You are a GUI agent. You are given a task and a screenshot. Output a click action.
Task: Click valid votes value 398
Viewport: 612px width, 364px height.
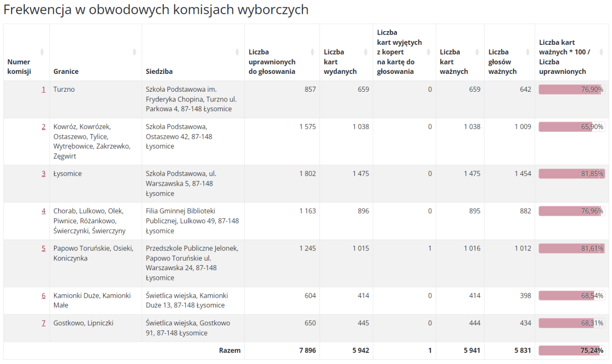(x=525, y=296)
